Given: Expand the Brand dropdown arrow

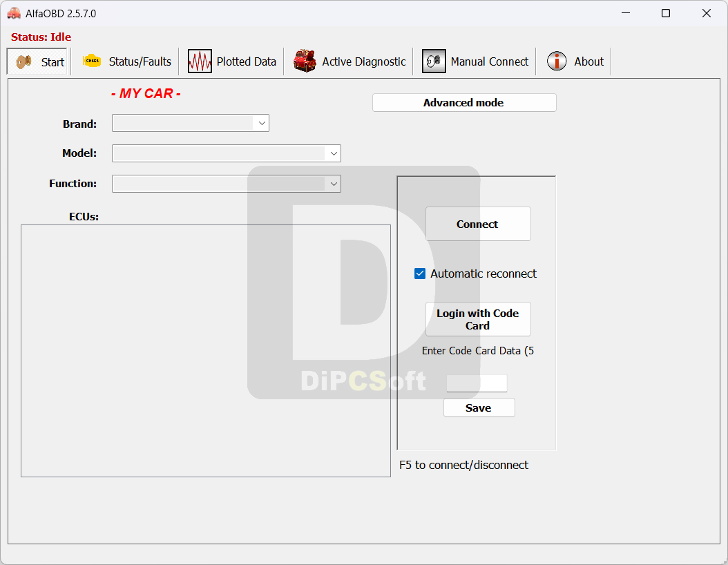Looking at the screenshot, I should coord(262,124).
